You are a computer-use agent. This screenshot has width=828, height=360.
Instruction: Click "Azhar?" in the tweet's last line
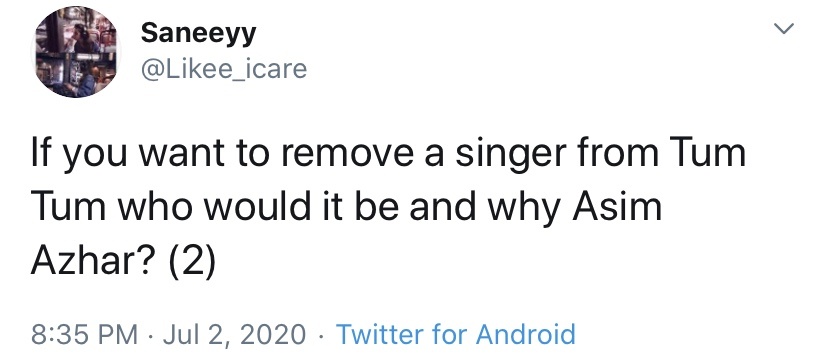pos(95,262)
